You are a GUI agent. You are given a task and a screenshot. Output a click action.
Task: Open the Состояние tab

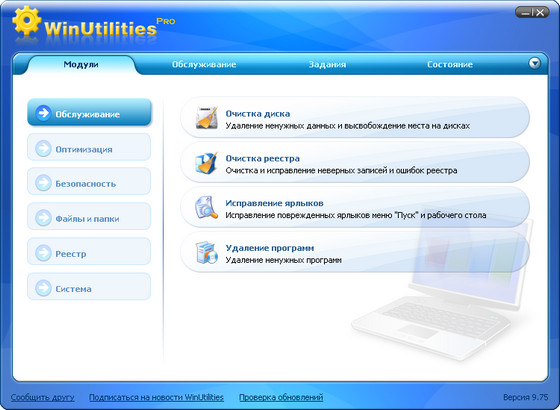coord(450,65)
